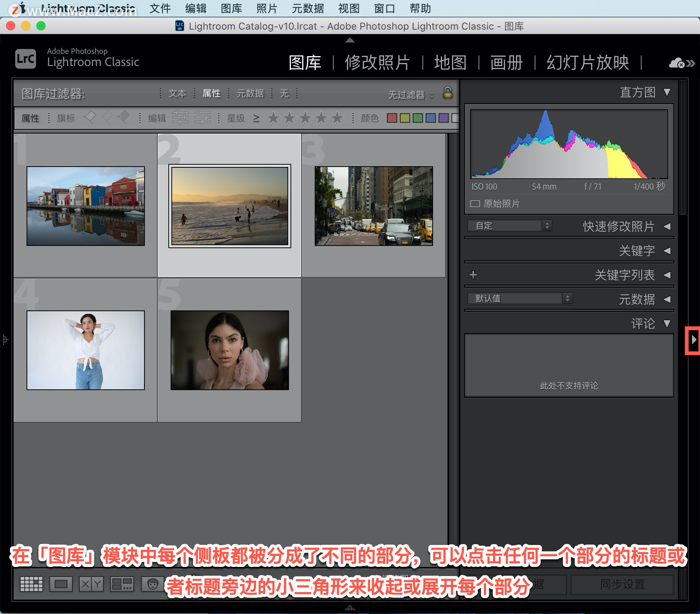The width and height of the screenshot is (700, 614).
Task: Open the Survey view icon
Action: tap(122, 584)
